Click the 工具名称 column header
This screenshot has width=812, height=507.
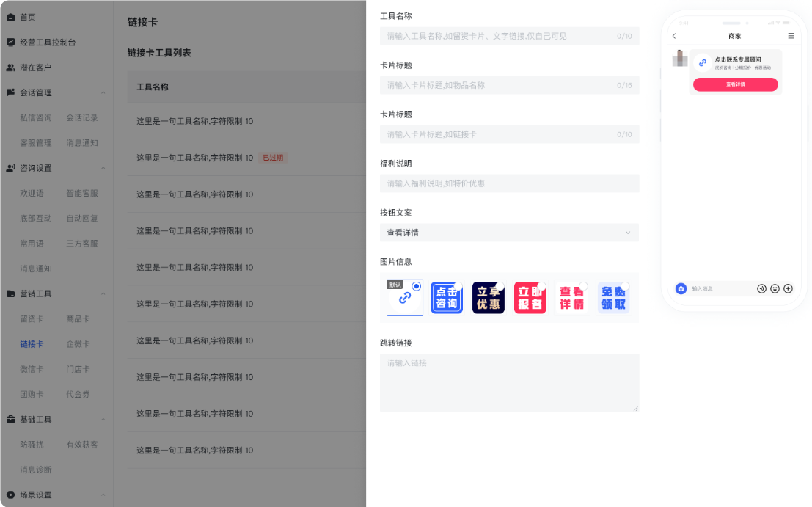point(153,87)
